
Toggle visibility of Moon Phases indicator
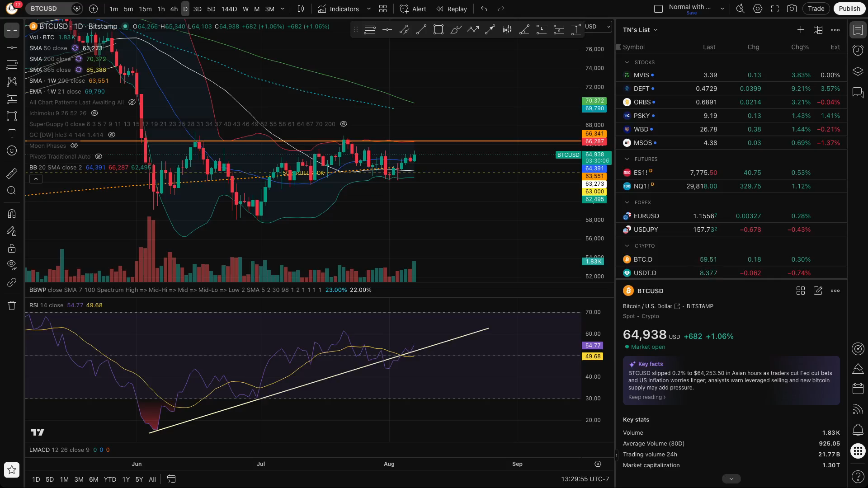coord(74,145)
